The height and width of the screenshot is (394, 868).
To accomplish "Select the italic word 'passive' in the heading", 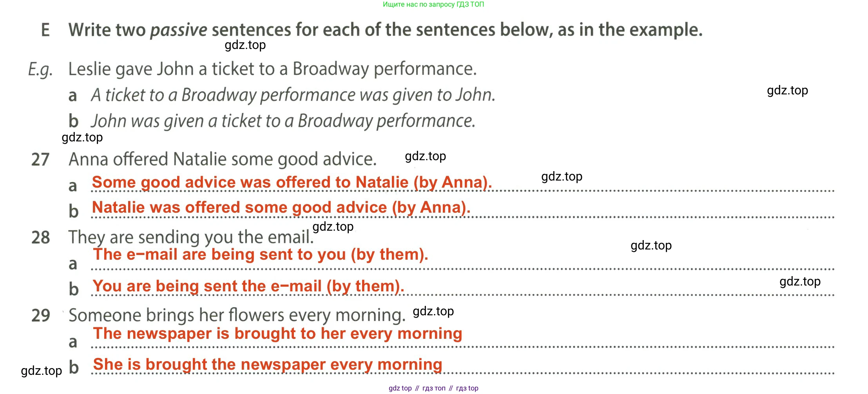I will point(178,30).
